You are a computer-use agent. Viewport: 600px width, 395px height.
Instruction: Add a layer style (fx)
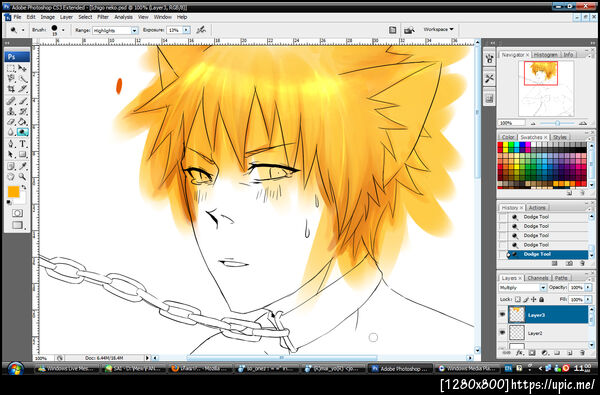[519, 353]
